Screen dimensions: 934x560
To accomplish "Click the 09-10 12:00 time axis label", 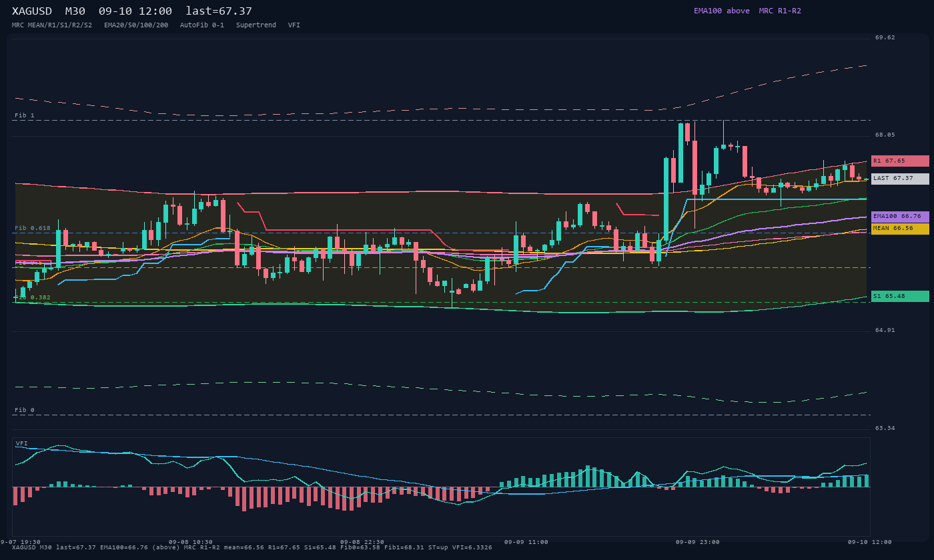I will click(x=870, y=542).
